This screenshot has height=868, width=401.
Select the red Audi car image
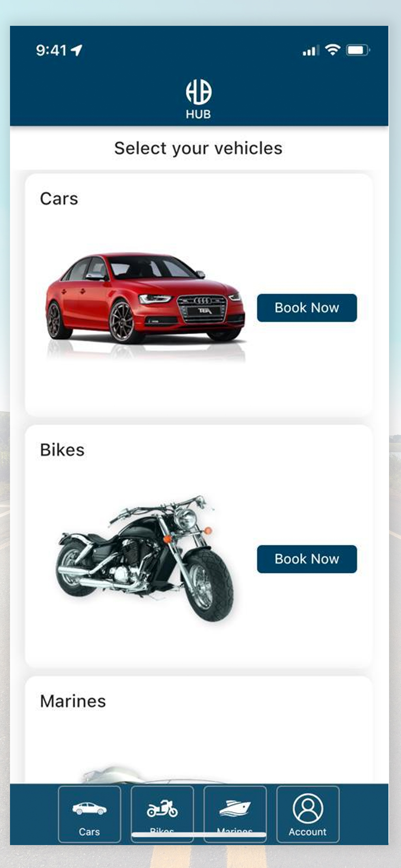coord(145,304)
